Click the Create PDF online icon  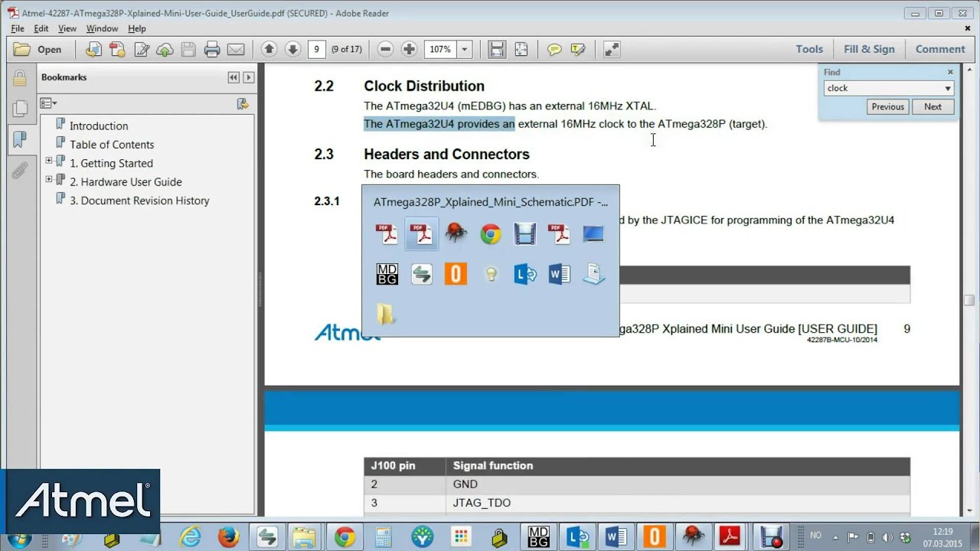(x=117, y=49)
